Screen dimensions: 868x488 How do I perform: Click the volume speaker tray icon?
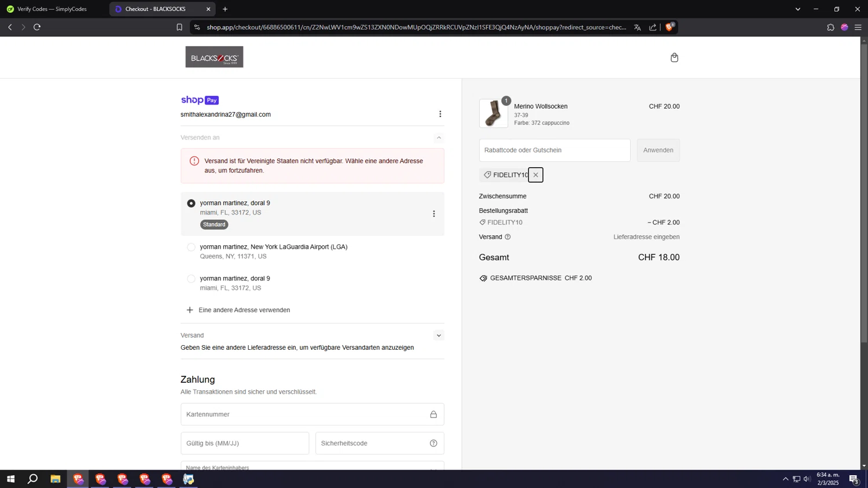(x=807, y=479)
